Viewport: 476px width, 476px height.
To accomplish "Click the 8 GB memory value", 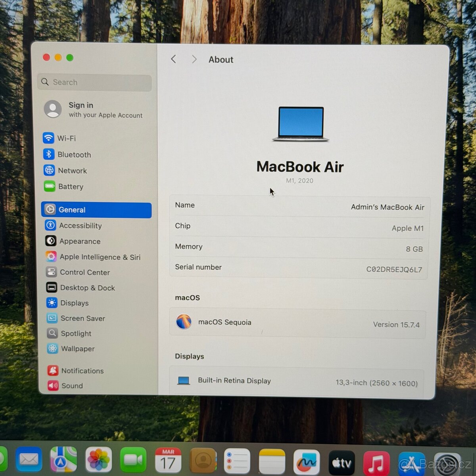I will point(414,249).
